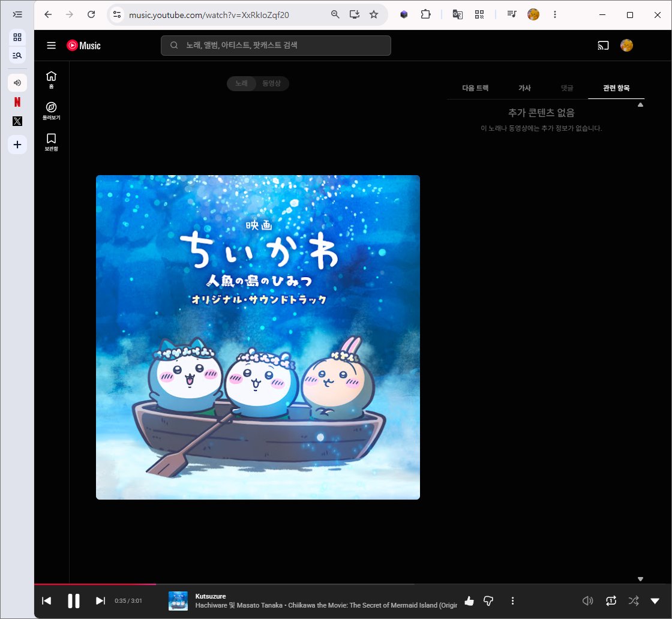
Task: Add a new item with sidebar plus button
Action: [17, 145]
